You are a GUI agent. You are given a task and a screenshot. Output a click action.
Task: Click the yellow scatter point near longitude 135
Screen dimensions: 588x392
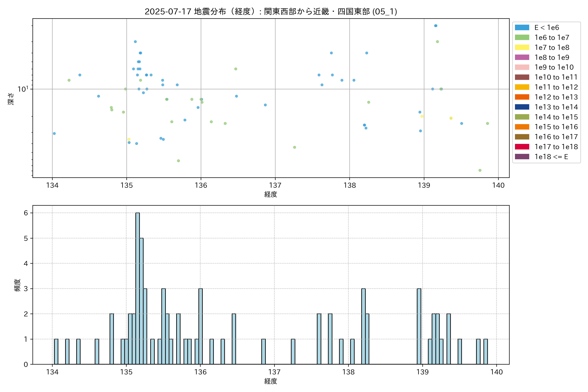(129, 139)
